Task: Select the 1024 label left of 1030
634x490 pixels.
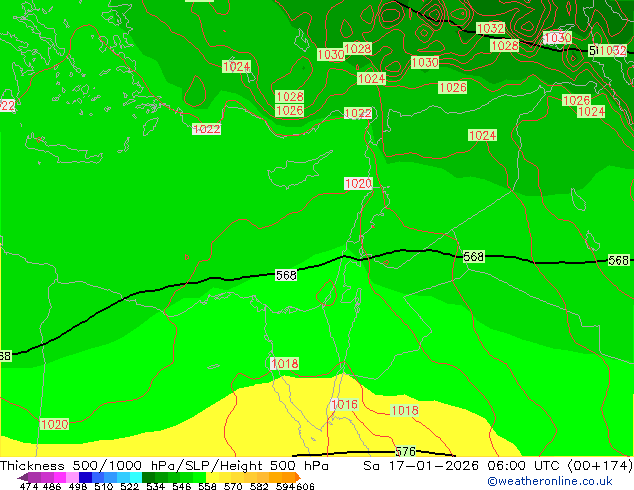Action: pos(237,66)
